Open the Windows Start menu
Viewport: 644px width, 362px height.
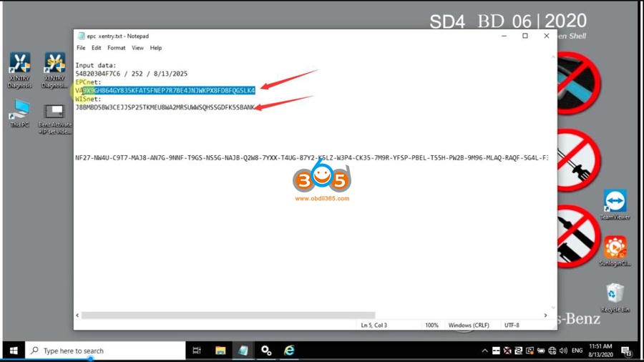(x=14, y=351)
